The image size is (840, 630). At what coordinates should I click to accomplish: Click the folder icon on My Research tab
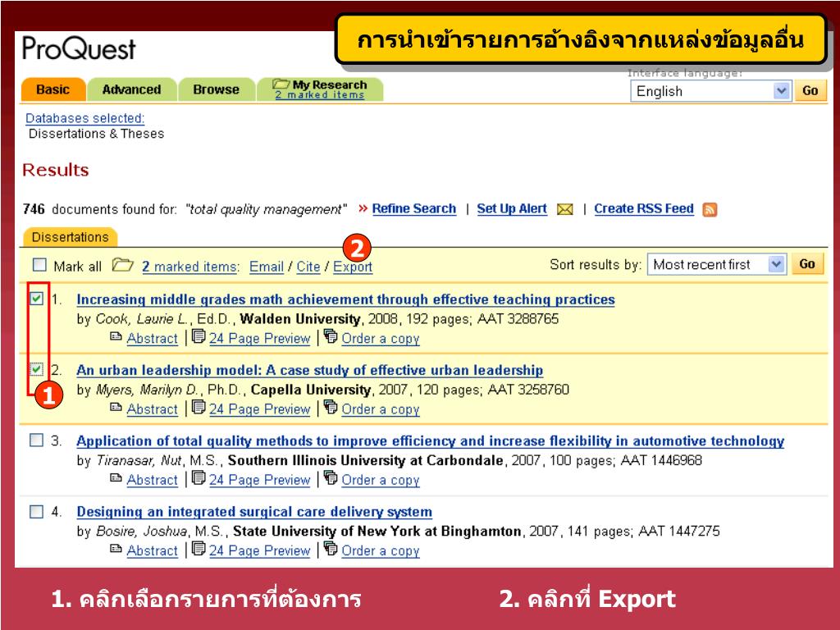tap(281, 84)
